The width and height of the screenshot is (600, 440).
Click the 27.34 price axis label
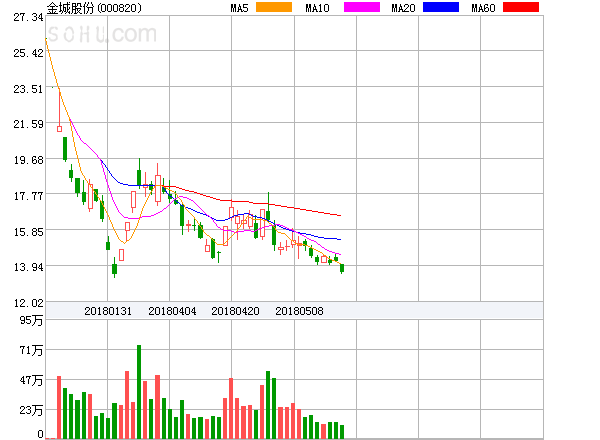28,17
